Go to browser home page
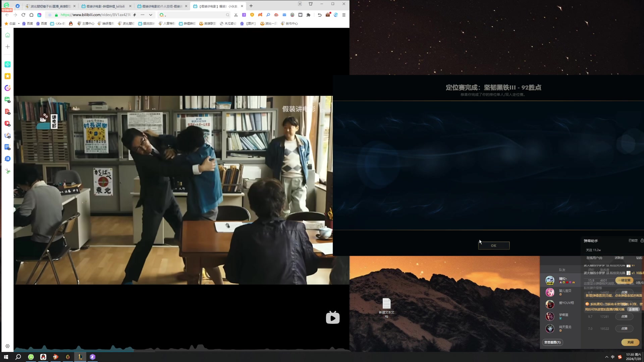The image size is (644, 362). (31, 15)
